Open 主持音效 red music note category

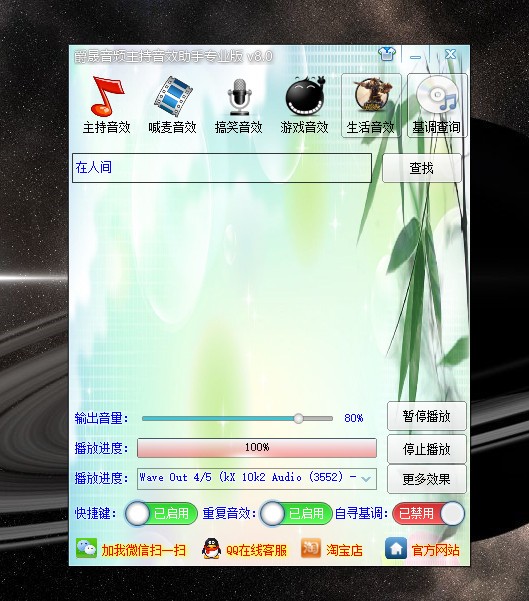(107, 105)
